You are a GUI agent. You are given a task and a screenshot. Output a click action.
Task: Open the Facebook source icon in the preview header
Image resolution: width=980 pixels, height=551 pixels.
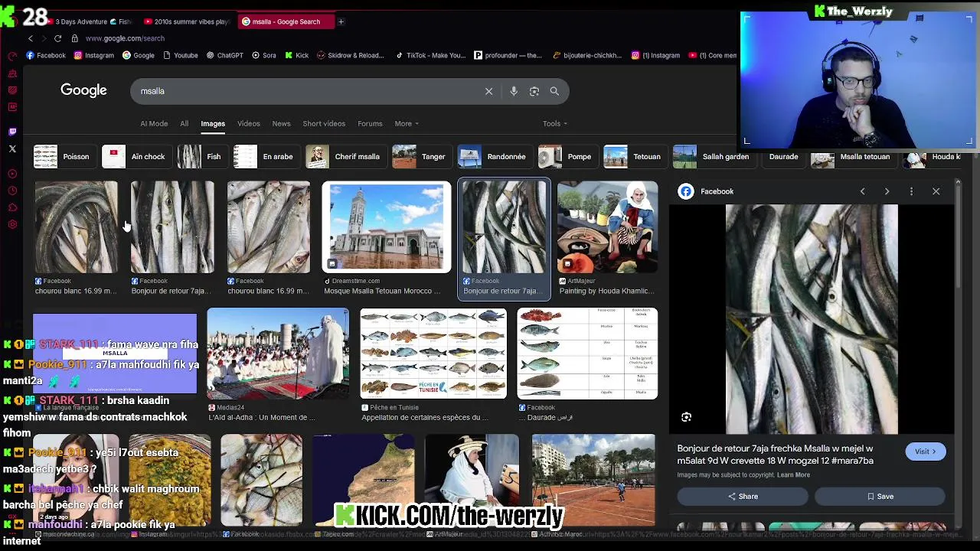[686, 191]
